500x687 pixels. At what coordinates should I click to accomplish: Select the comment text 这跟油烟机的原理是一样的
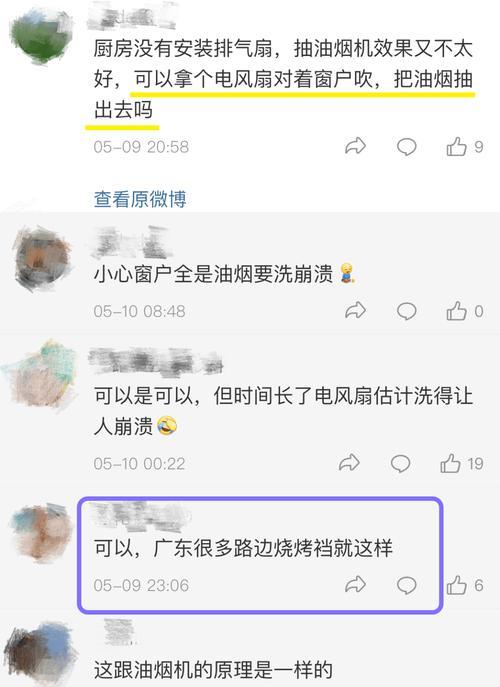coord(213,670)
